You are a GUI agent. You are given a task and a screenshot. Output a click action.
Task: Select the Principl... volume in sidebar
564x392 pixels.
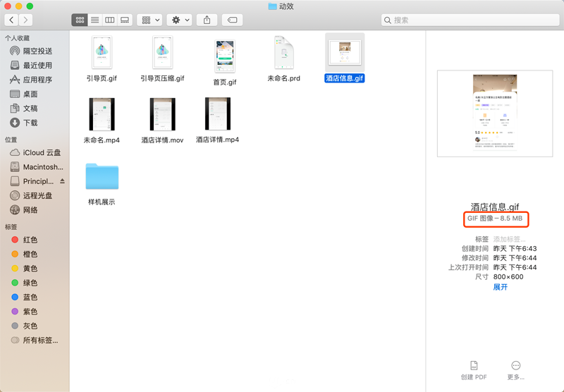click(x=32, y=181)
